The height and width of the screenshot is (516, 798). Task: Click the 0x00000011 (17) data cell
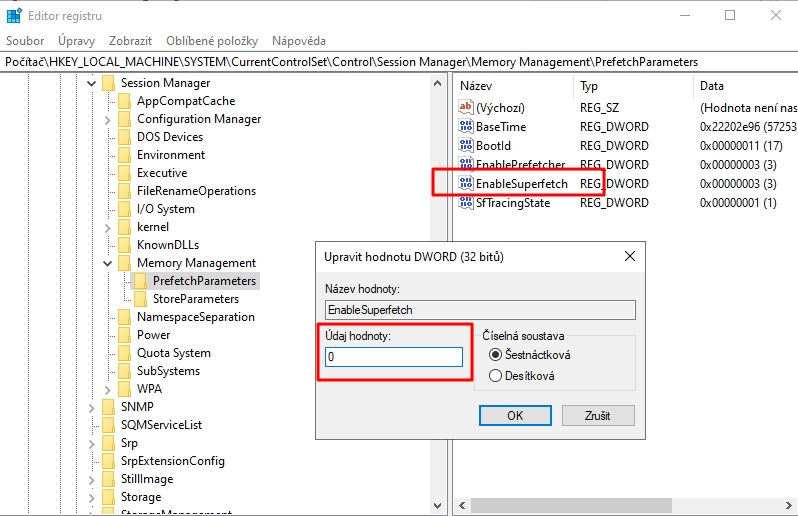click(740, 146)
